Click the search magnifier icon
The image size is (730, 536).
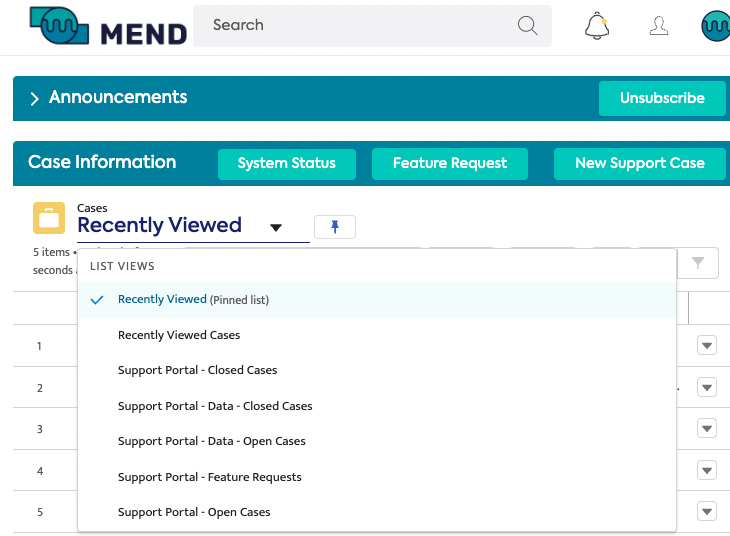pyautogui.click(x=528, y=26)
